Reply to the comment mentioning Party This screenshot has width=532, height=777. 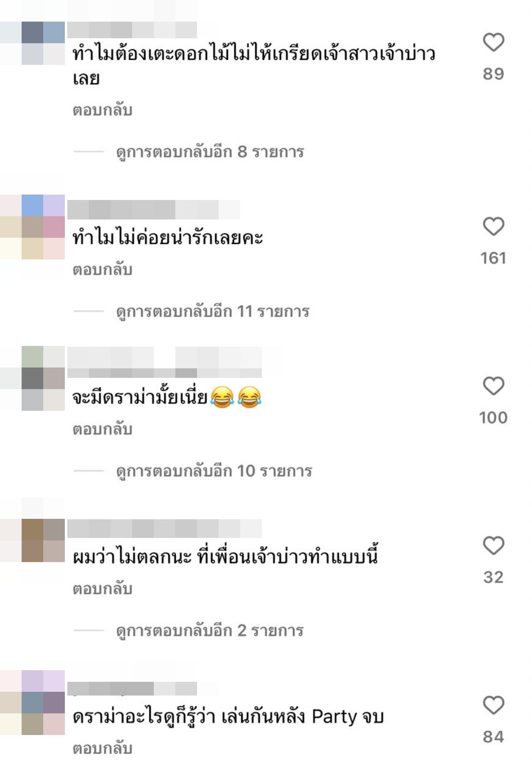[x=103, y=749]
